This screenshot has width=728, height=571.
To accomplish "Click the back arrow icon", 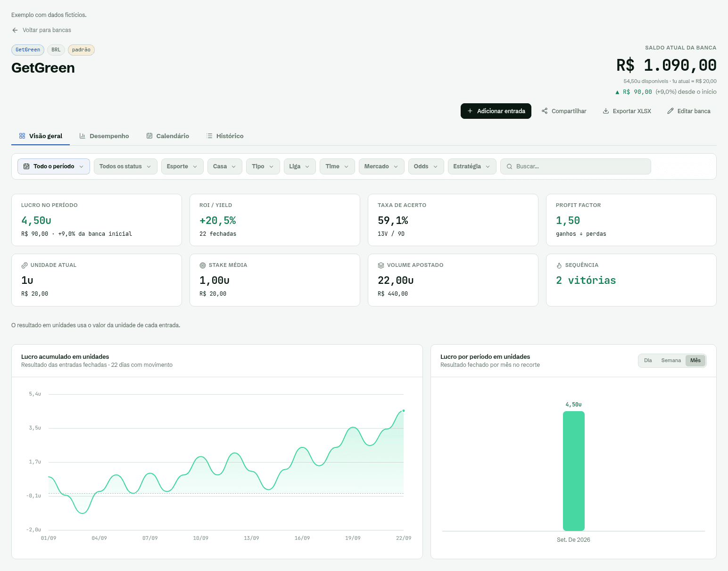I will coord(15,30).
